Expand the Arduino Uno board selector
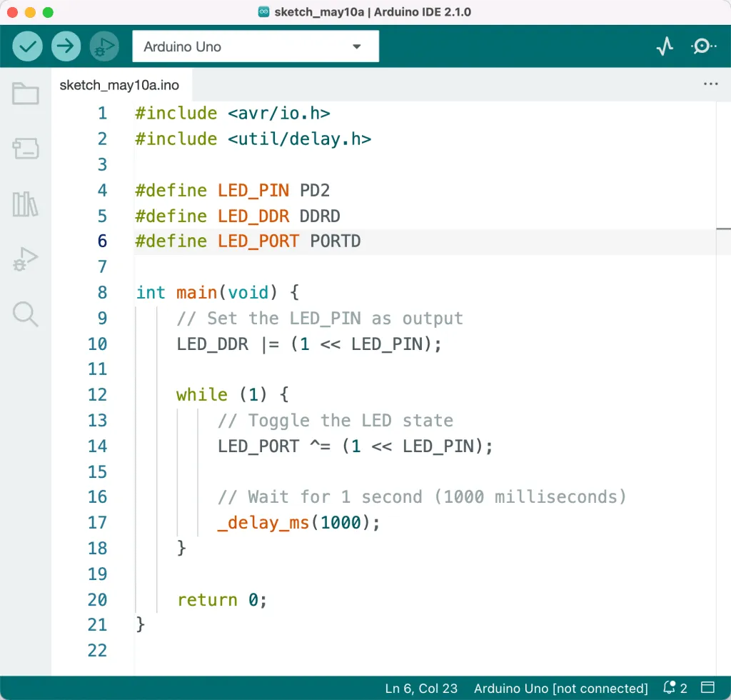This screenshot has height=700, width=731. coord(255,47)
